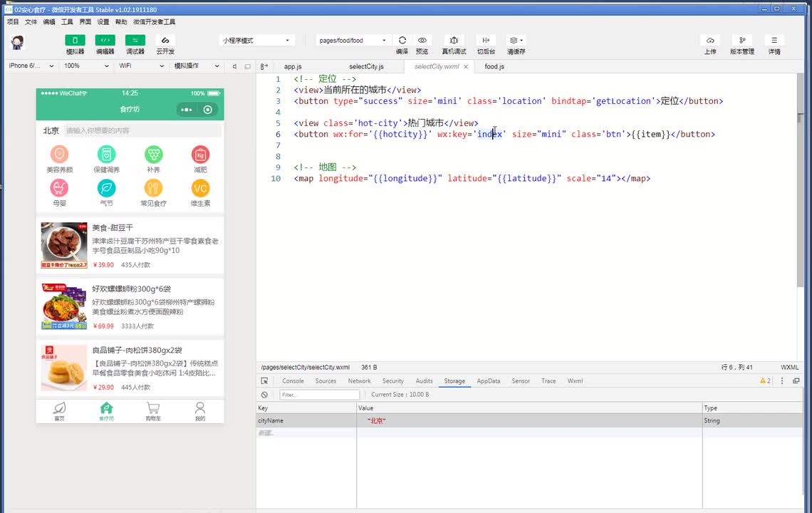The width and height of the screenshot is (812, 513).
Task: Open 云开发 cloud development
Action: (165, 41)
